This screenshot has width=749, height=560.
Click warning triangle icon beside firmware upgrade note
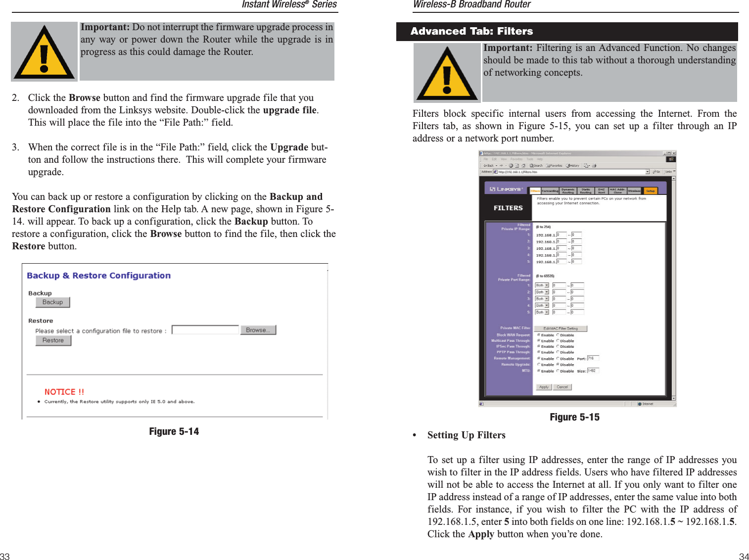pos(44,51)
